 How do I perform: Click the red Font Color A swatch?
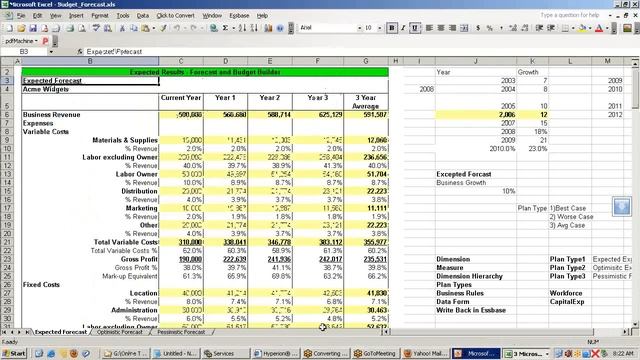599,28
